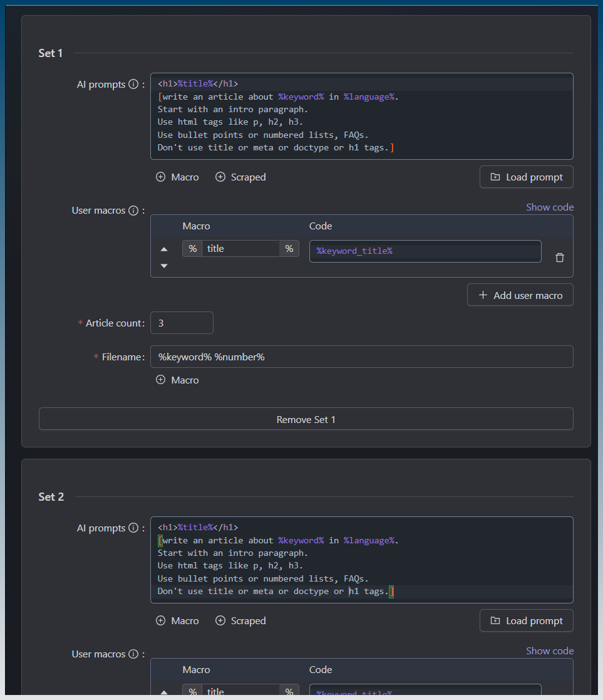The width and height of the screenshot is (603, 700).
Task: Click the info icon beside Set 1 User macros
Action: [133, 211]
